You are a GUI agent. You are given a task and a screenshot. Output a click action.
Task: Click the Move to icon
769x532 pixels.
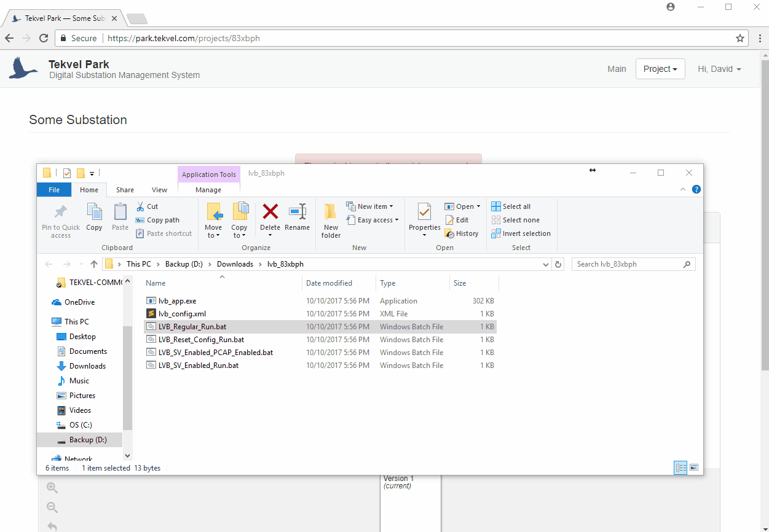tap(214, 212)
